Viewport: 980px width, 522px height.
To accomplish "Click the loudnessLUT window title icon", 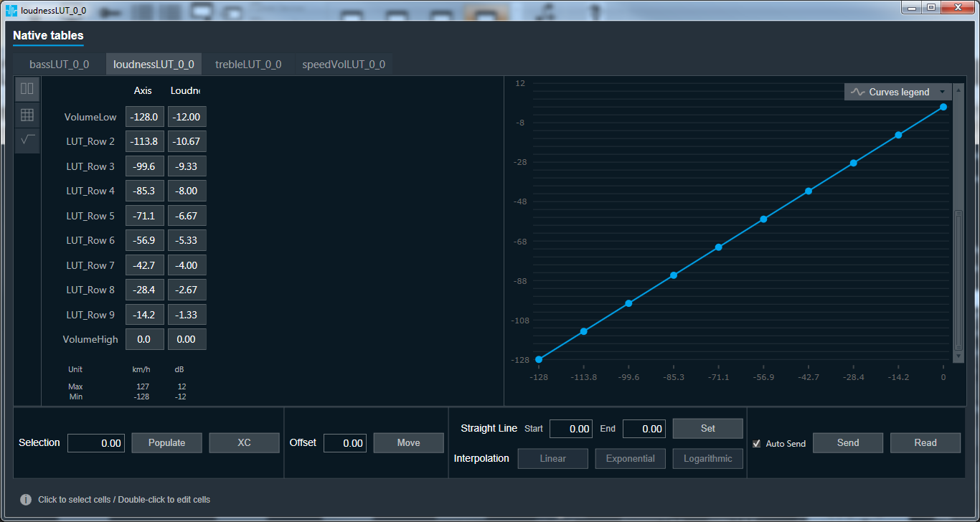I will tap(11, 10).
